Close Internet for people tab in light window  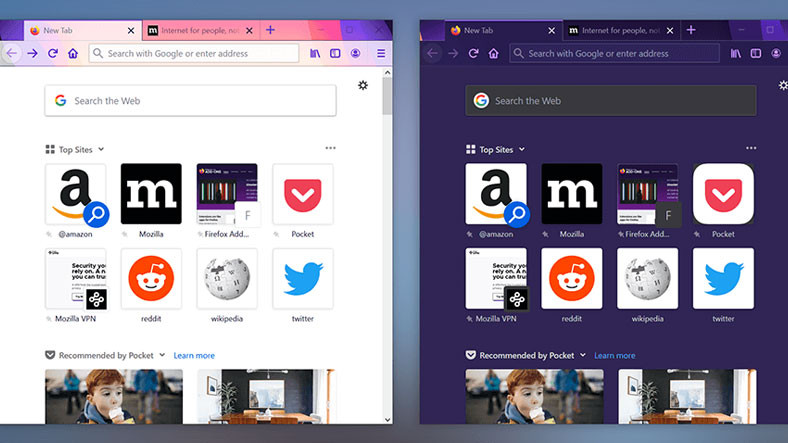249,31
